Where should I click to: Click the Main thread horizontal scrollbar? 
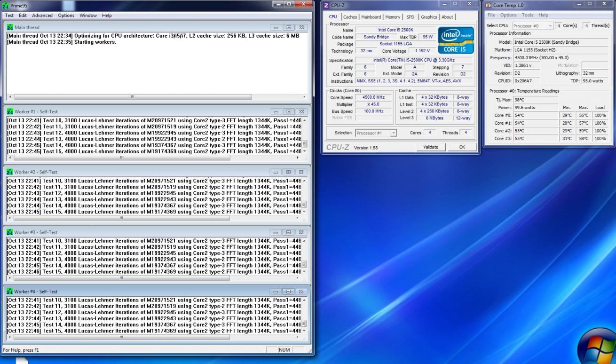pos(158,97)
